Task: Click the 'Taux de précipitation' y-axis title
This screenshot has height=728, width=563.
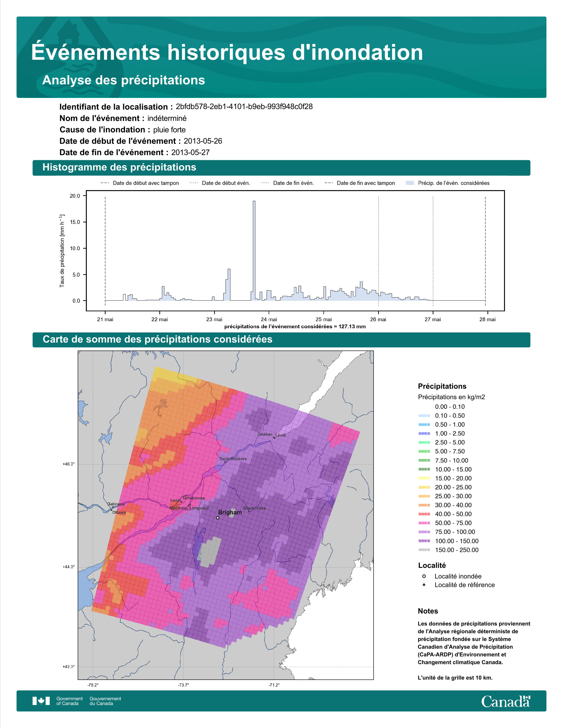Action: click(x=62, y=251)
